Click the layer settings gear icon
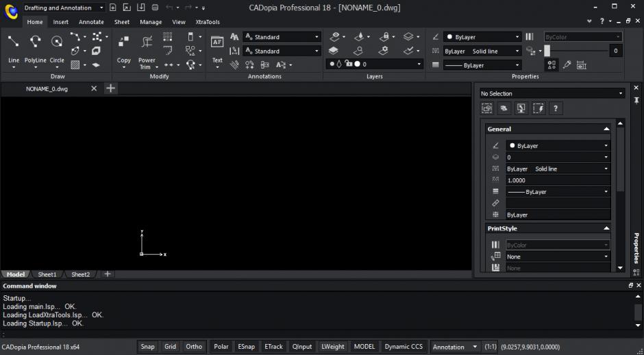644x355 pixels. coord(383,51)
